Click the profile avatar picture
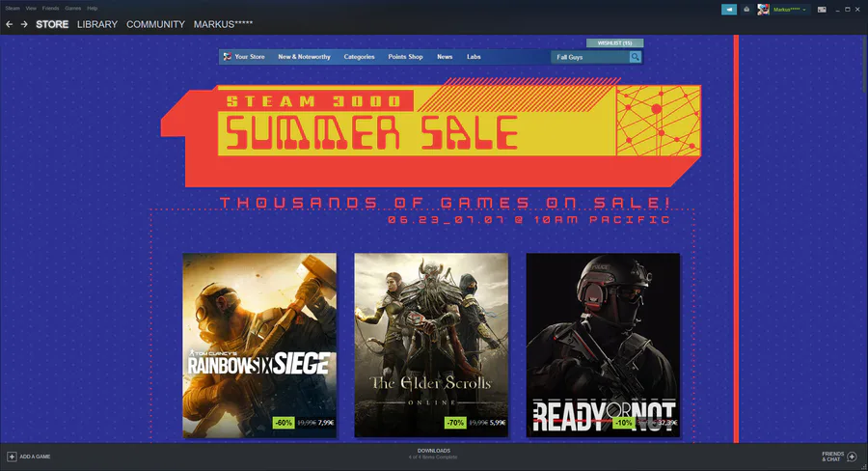The image size is (868, 471). pos(764,10)
